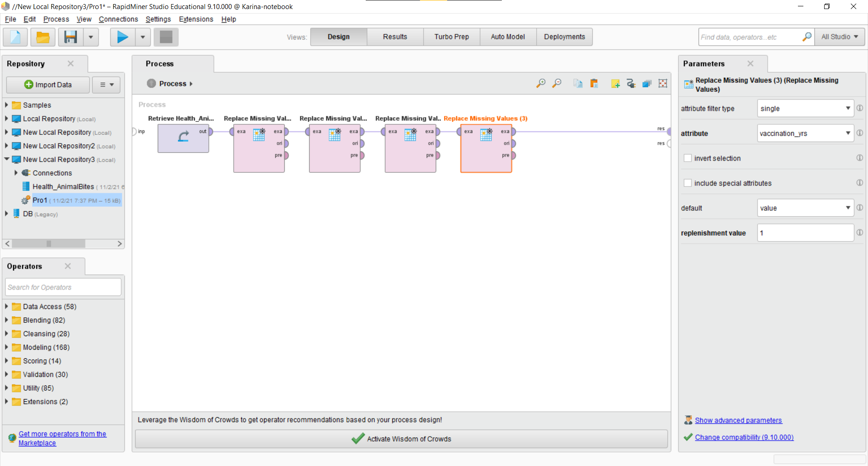Click the zoom in magnifier in the Process panel
Screen dimensions: 868x466
click(541, 83)
